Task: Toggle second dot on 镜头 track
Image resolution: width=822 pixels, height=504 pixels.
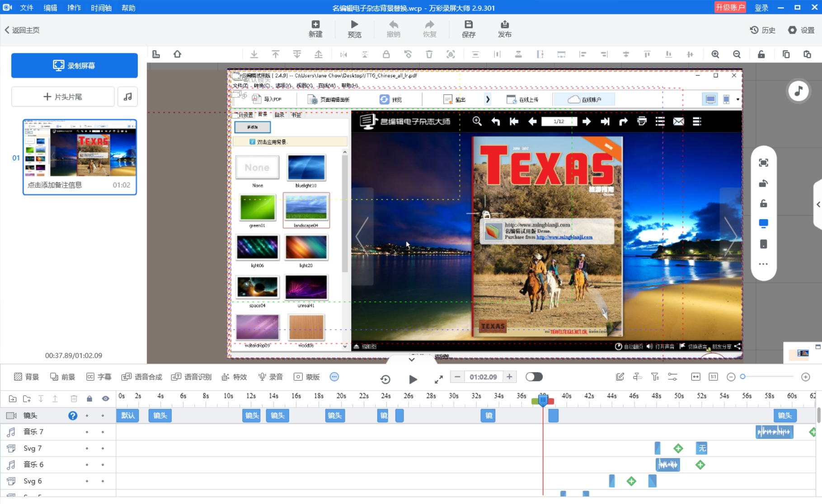Action: coord(103,415)
